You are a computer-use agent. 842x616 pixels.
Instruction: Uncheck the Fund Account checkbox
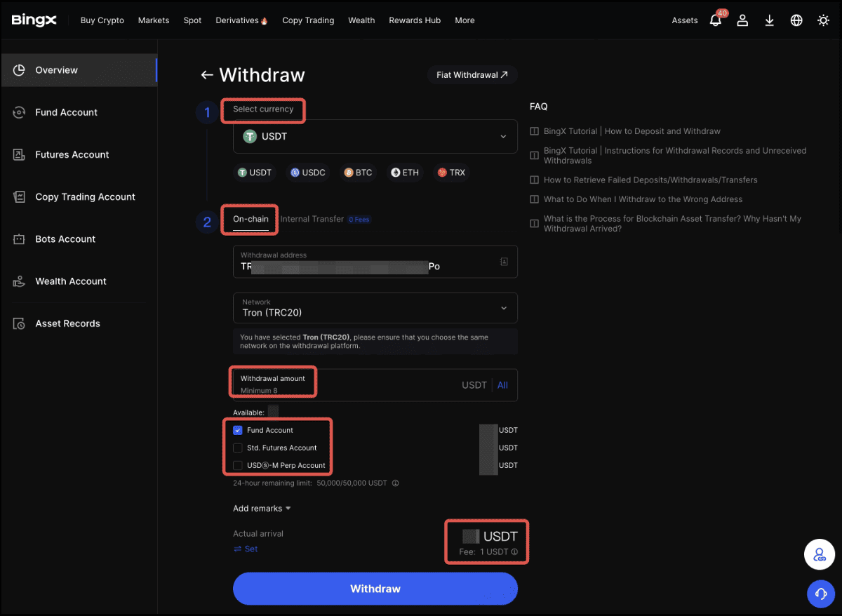pos(238,430)
